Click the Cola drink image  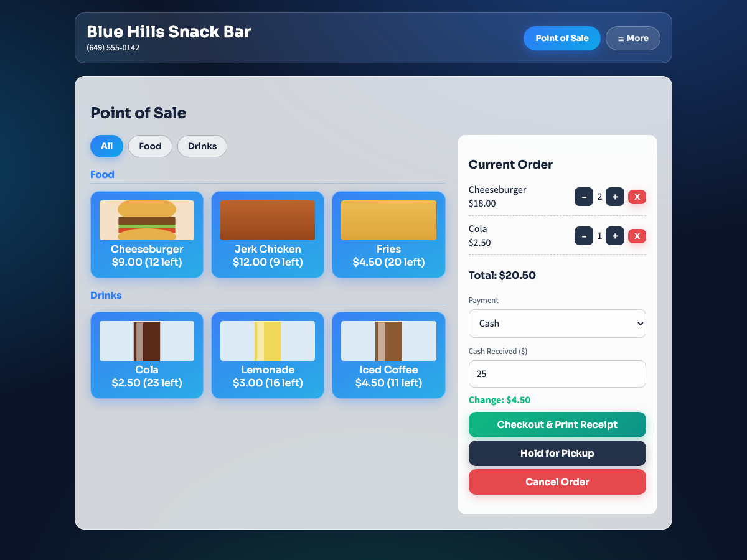pyautogui.click(x=147, y=341)
